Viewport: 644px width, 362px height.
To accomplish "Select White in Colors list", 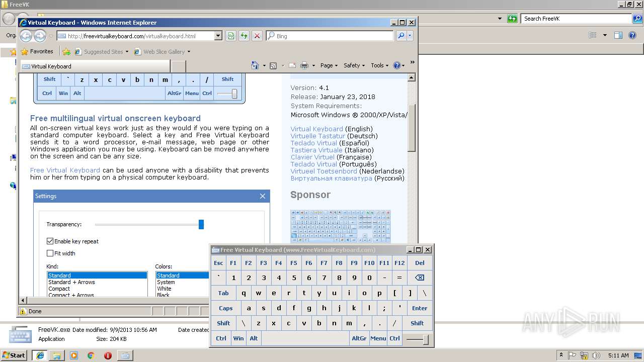I will tap(164, 289).
